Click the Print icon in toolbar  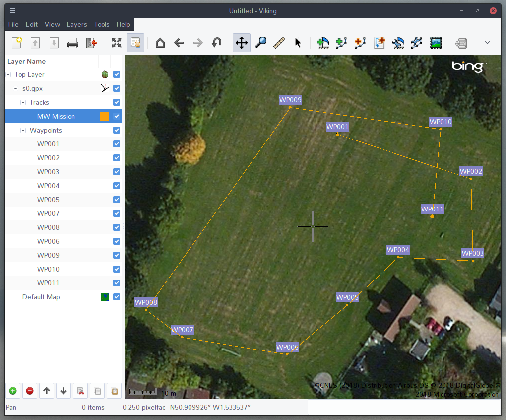(73, 43)
